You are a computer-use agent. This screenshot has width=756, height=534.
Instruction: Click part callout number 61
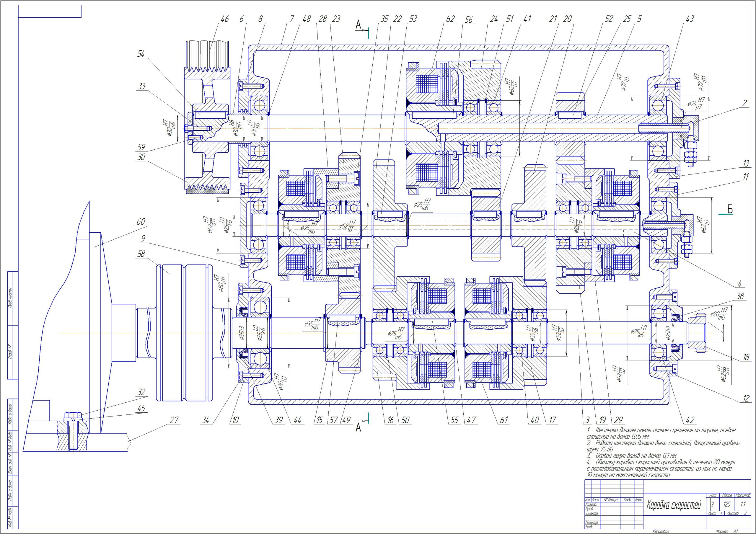[504, 420]
